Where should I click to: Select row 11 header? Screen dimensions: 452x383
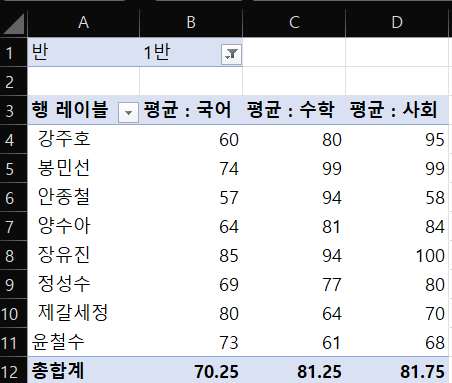(x=13, y=343)
